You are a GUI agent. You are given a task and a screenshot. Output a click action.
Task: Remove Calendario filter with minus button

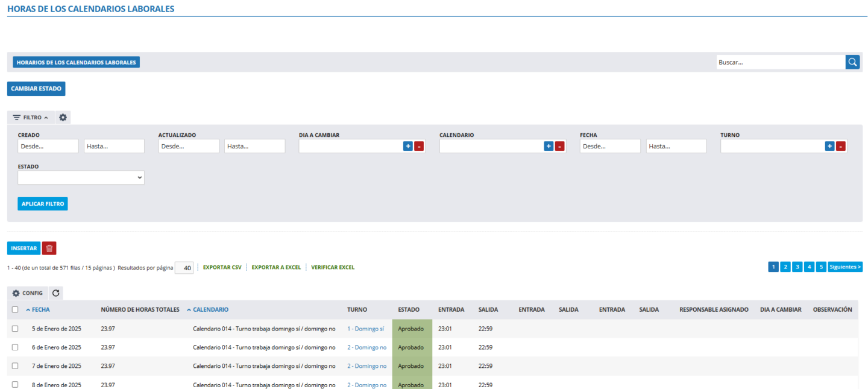[x=559, y=146]
